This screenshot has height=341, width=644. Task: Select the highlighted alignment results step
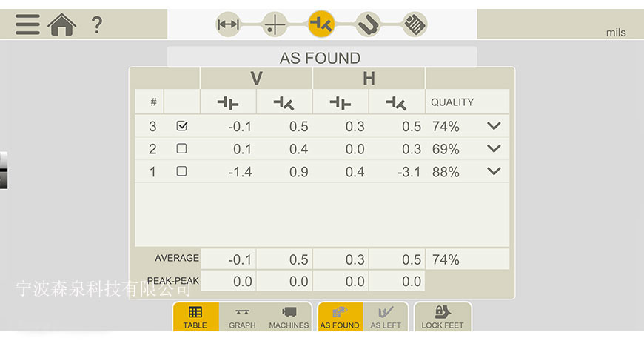point(321,24)
